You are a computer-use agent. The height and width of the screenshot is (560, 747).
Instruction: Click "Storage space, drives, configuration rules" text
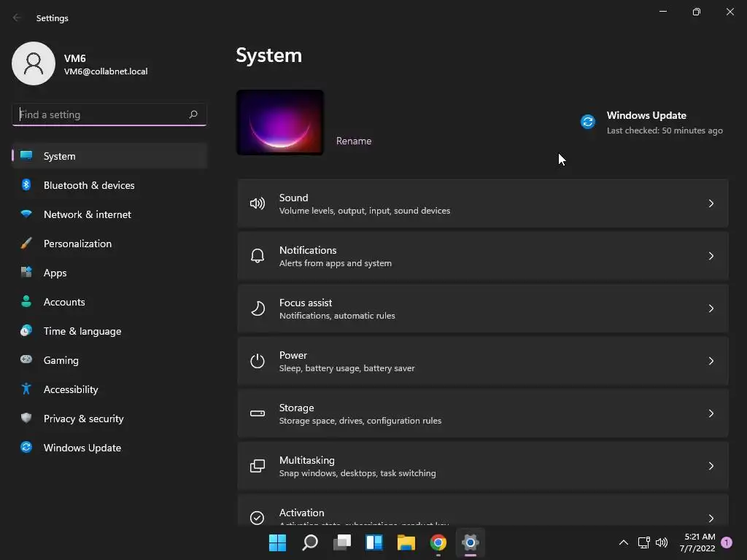[x=360, y=421]
